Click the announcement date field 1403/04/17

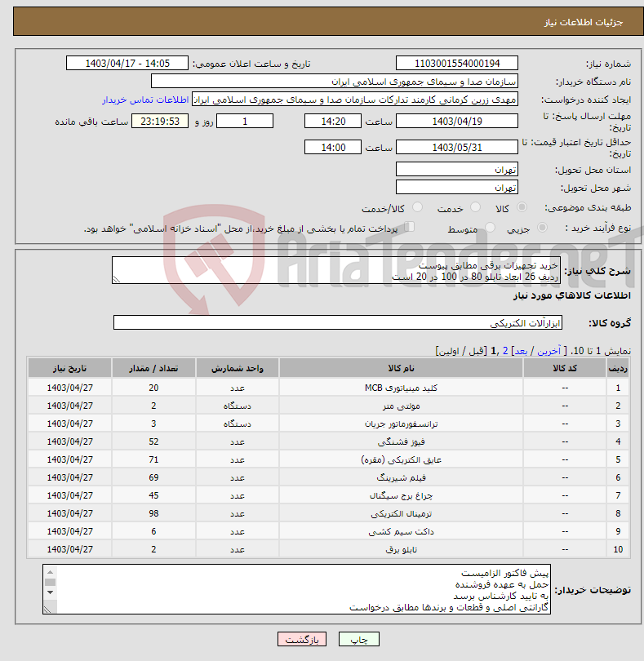click(127, 63)
